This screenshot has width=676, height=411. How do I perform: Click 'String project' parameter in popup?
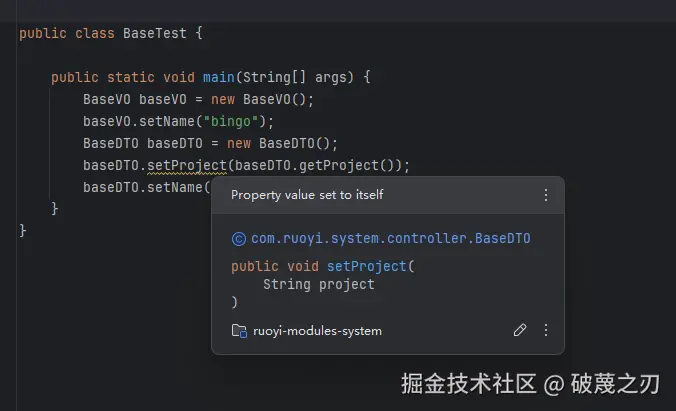tap(318, 284)
